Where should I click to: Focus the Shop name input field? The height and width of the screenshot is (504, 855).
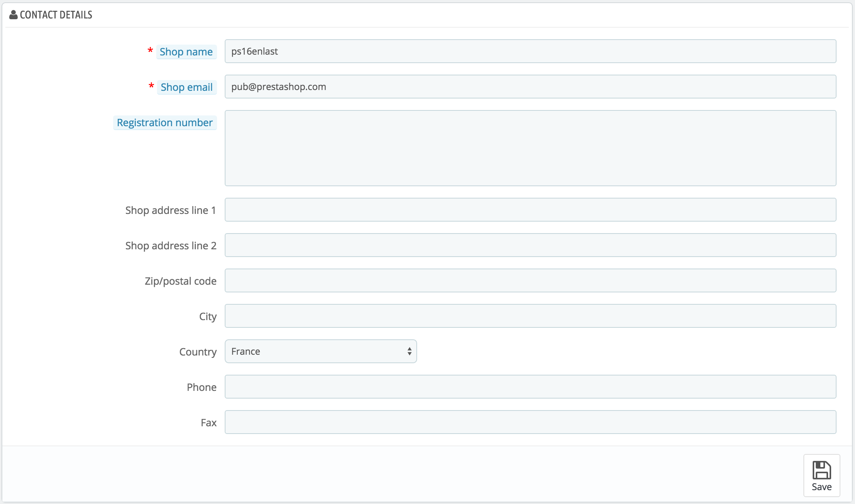[x=530, y=51]
